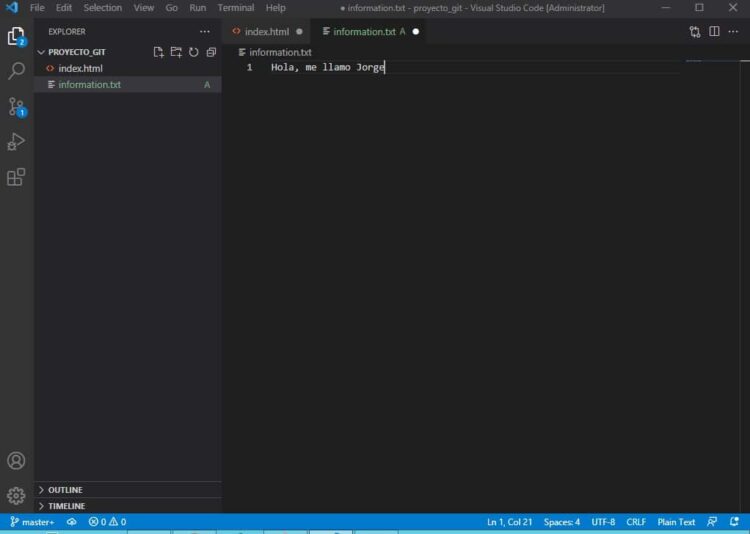Screen dimensions: 750x534
Task: Open the Accounts menu icon
Action: tap(16, 460)
